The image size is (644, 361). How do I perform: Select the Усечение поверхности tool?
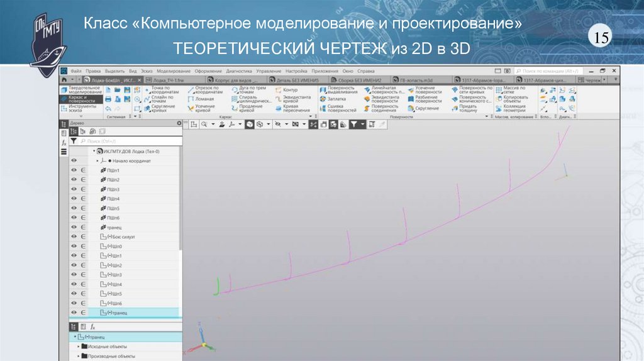pyautogui.click(x=425, y=89)
